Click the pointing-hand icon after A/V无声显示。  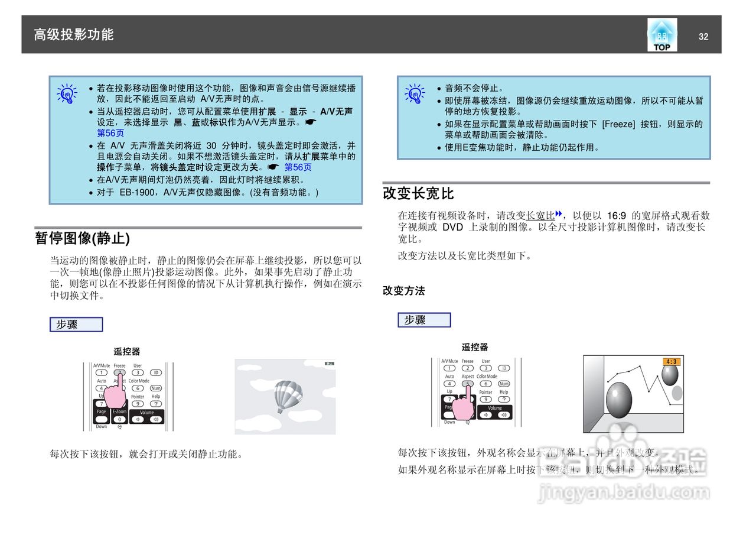pyautogui.click(x=312, y=122)
